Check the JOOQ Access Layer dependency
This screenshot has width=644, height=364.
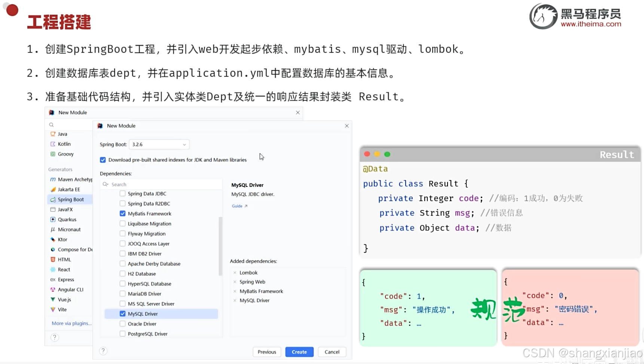122,244
